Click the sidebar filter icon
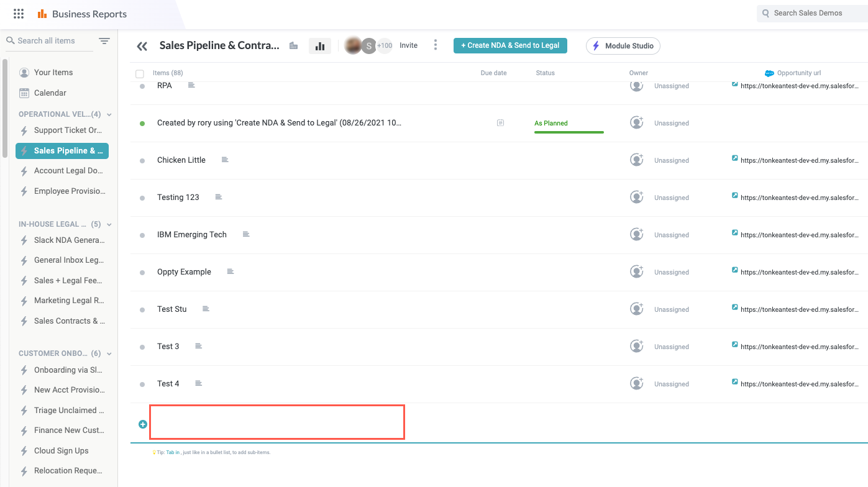 pos(104,41)
